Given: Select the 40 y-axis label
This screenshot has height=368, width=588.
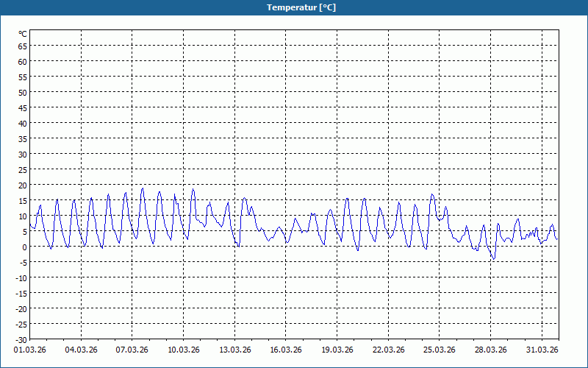Looking at the screenshot, I should 23,124.
